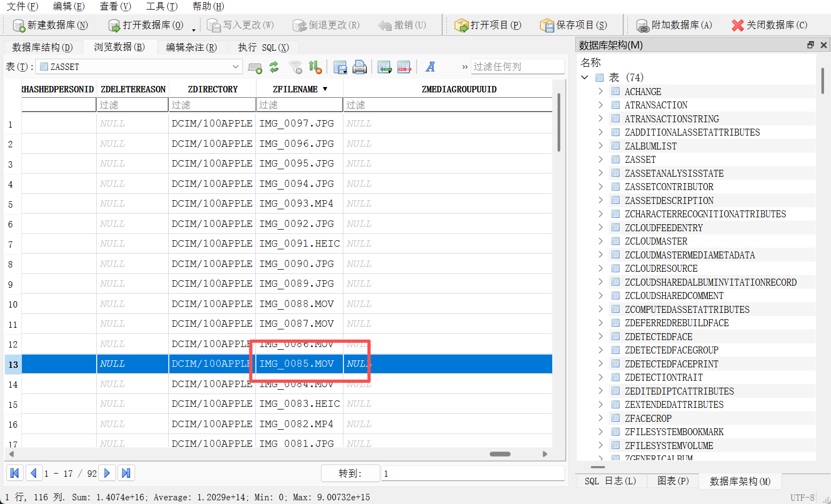Expand the ZALBUMLIST table node
Viewport: 831px width, 504px height.
point(600,146)
